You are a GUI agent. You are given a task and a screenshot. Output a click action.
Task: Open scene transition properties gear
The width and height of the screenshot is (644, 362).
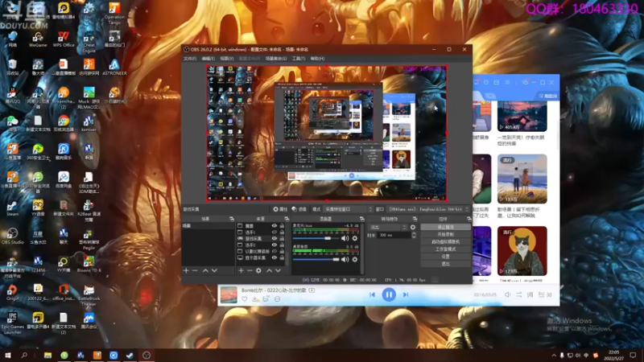pyautogui.click(x=413, y=227)
